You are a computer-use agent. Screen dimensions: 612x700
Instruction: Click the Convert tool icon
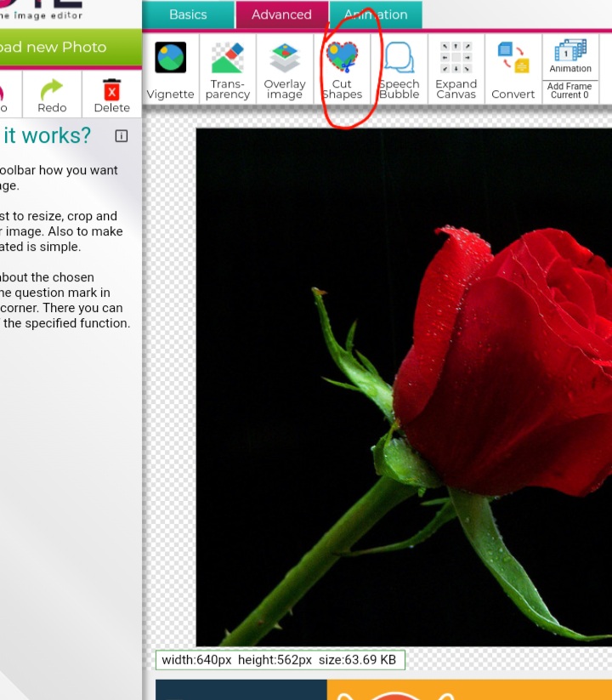tap(513, 58)
